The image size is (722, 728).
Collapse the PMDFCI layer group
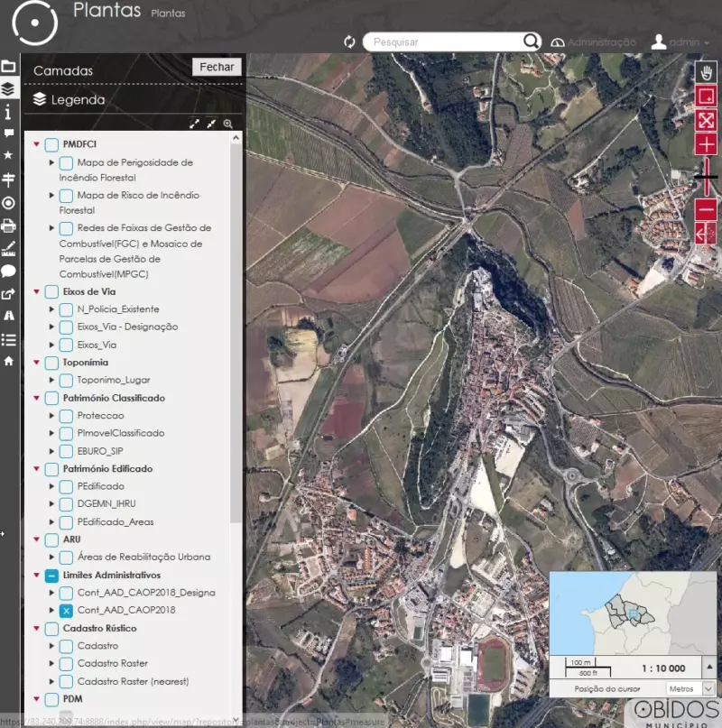pos(37,144)
